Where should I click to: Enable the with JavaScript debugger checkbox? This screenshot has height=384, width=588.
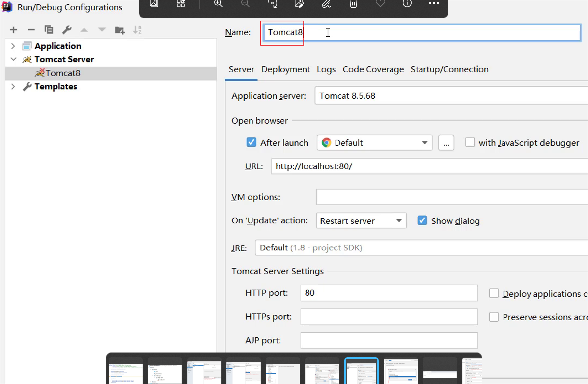click(470, 142)
